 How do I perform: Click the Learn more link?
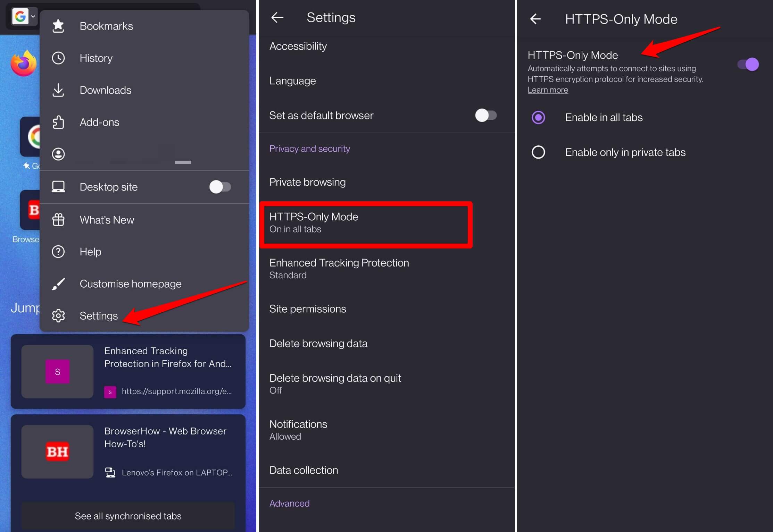pyautogui.click(x=548, y=90)
